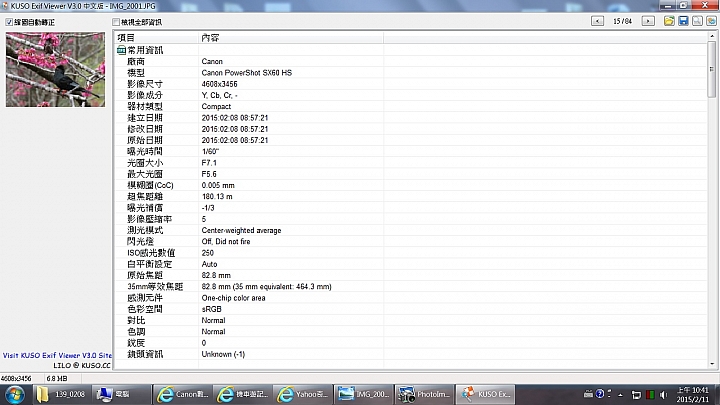This screenshot has width=720, height=405.
Task: Click the volume speaker icon in system tray
Action: 663,394
